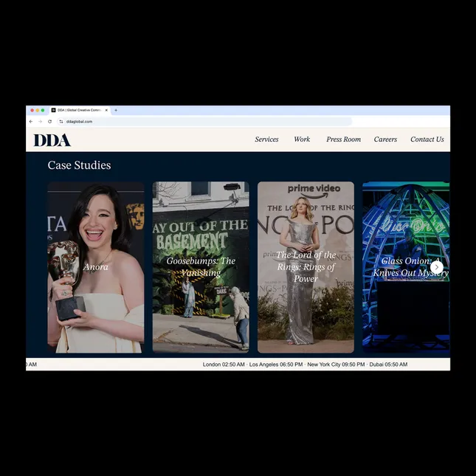
Task: Open site information icon in address bar
Action: [61, 122]
